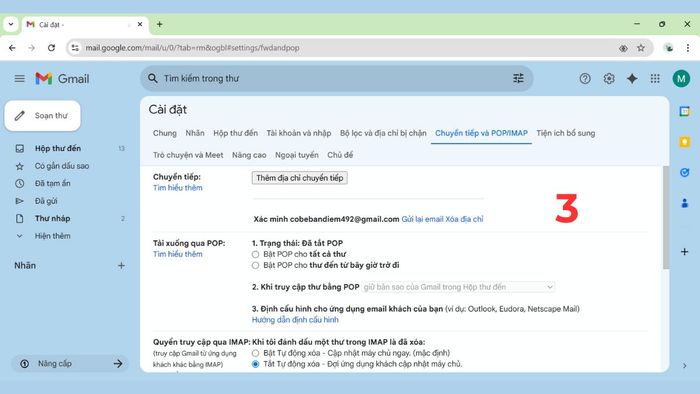The height and width of the screenshot is (394, 700).
Task: Select Bật POP cho thư đến từ bây giờ
Action: coord(255,265)
